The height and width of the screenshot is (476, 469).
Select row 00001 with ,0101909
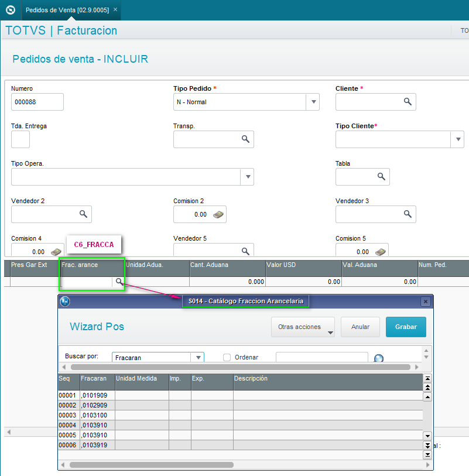(x=241, y=395)
